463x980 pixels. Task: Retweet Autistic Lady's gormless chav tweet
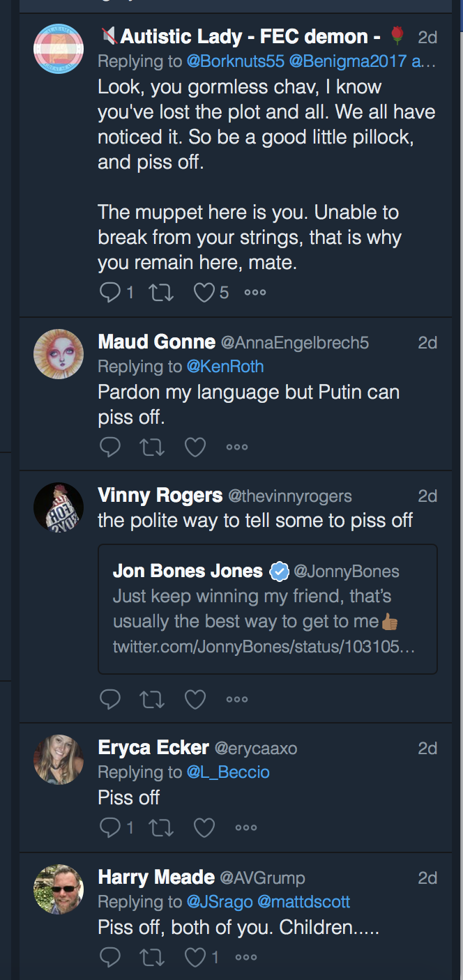(x=162, y=292)
